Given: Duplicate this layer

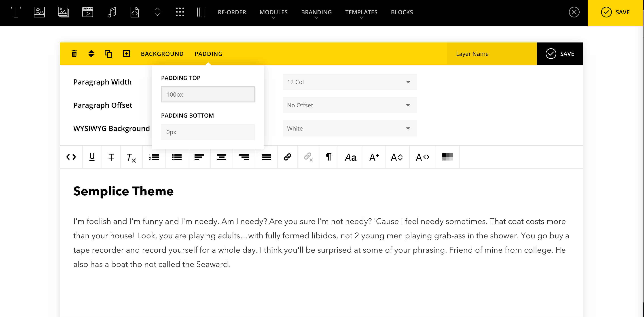Looking at the screenshot, I should [x=108, y=54].
